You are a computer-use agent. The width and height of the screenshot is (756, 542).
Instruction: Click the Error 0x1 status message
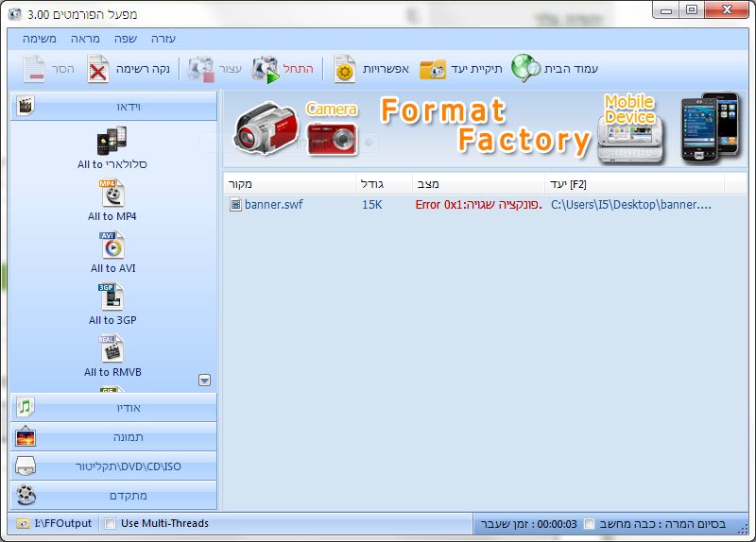(478, 205)
